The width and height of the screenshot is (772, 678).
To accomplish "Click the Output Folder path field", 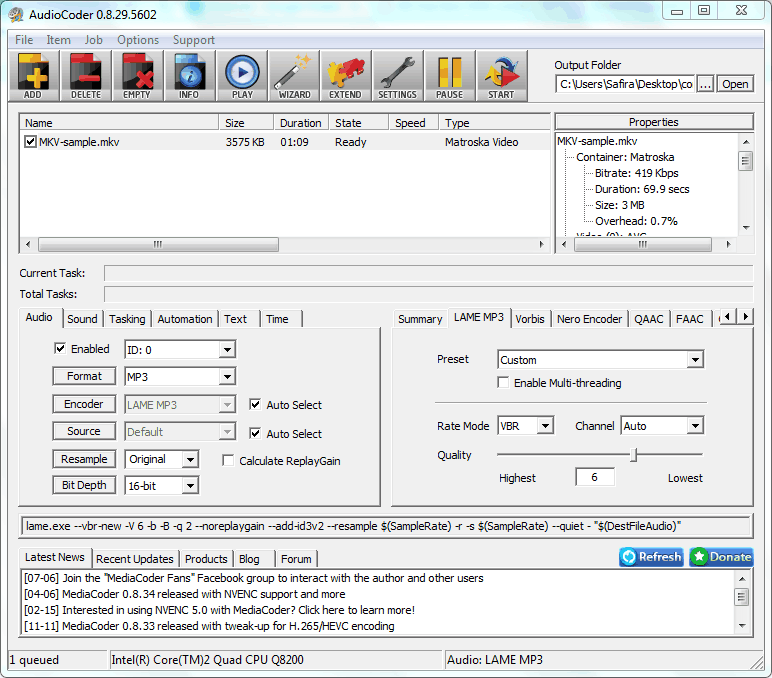I will (625, 84).
